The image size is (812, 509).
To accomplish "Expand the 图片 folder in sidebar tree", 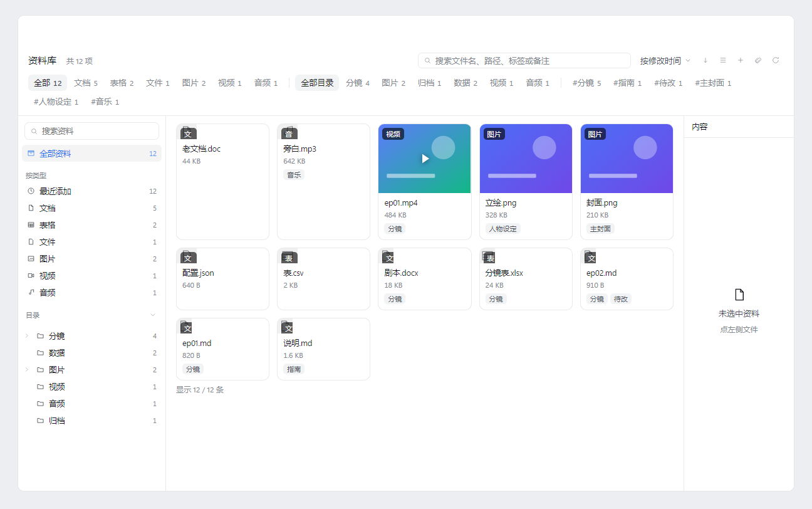I will pyautogui.click(x=27, y=370).
